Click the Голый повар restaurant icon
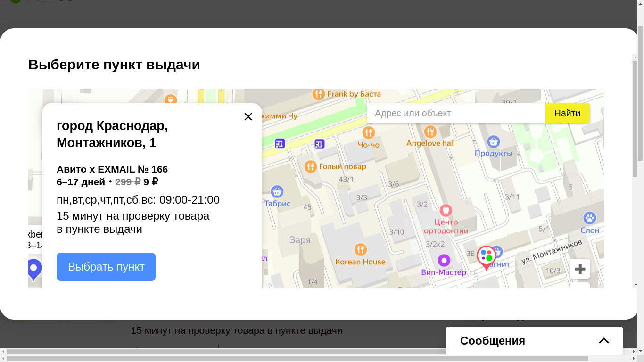The image size is (644, 362). pos(310,166)
